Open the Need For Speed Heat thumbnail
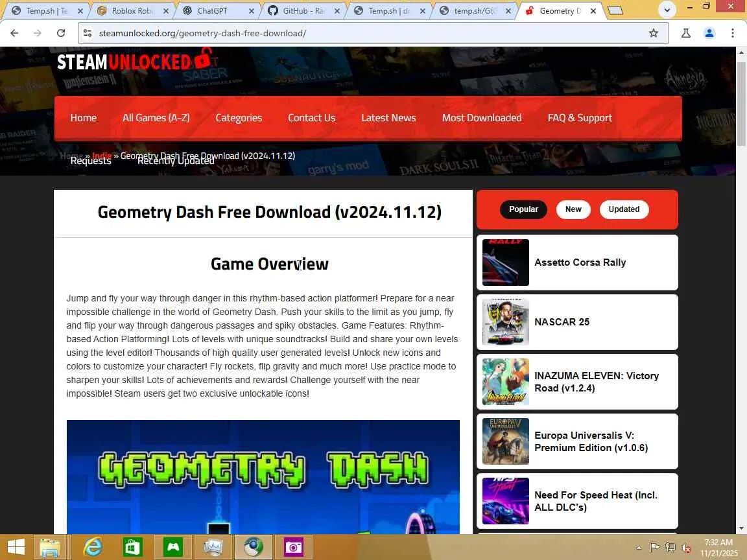 click(x=506, y=501)
